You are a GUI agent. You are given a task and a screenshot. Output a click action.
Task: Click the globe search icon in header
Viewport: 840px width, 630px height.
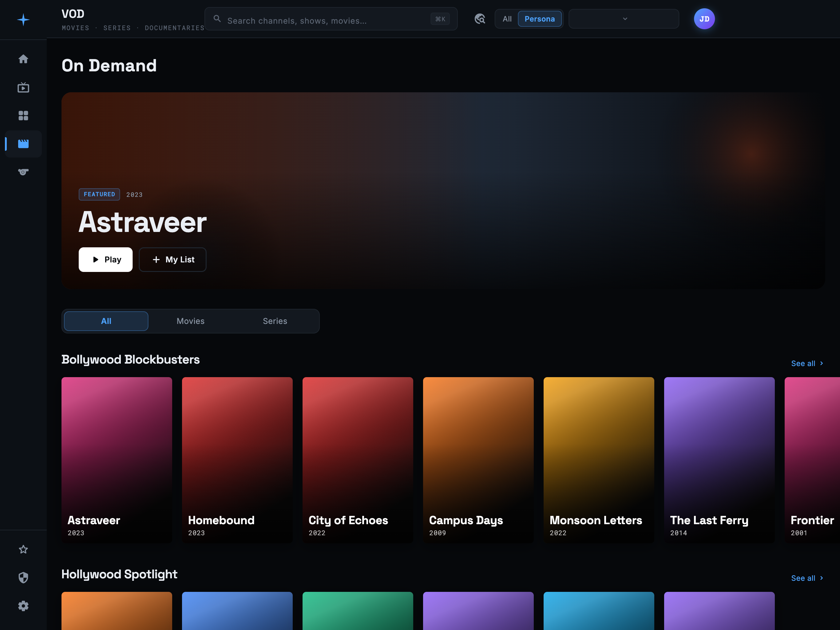click(480, 19)
